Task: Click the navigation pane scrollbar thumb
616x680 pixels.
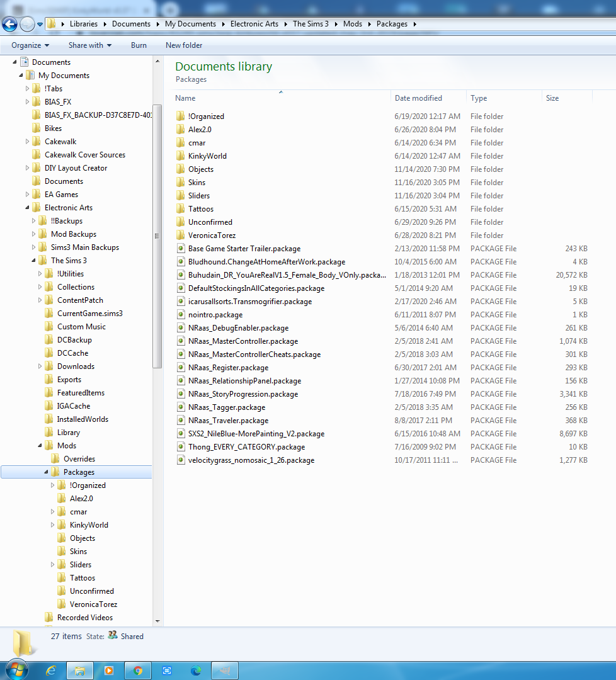Action: pos(157,236)
